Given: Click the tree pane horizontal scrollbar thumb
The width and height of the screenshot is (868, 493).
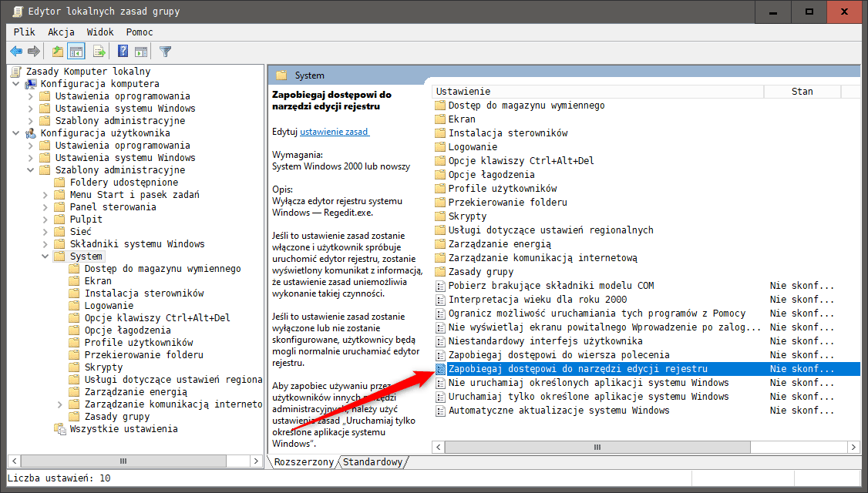Looking at the screenshot, I should pos(123,461).
